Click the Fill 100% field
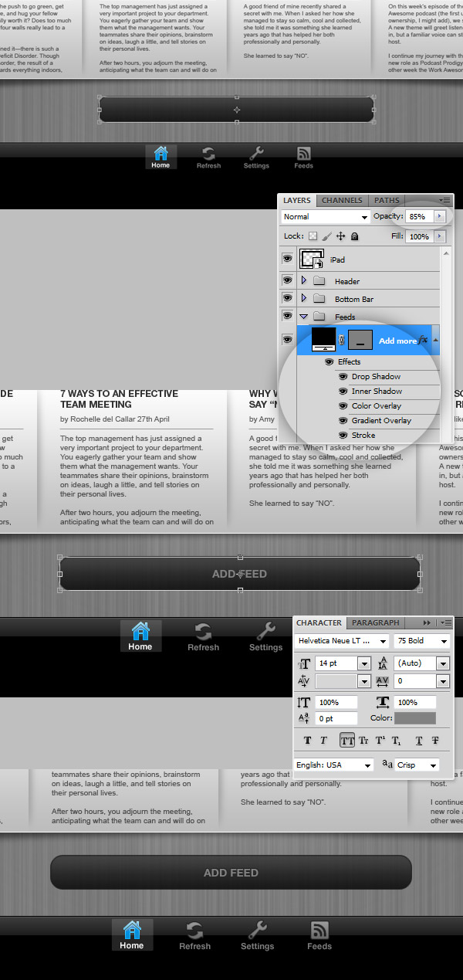This screenshot has height=980, width=463. coord(420,236)
